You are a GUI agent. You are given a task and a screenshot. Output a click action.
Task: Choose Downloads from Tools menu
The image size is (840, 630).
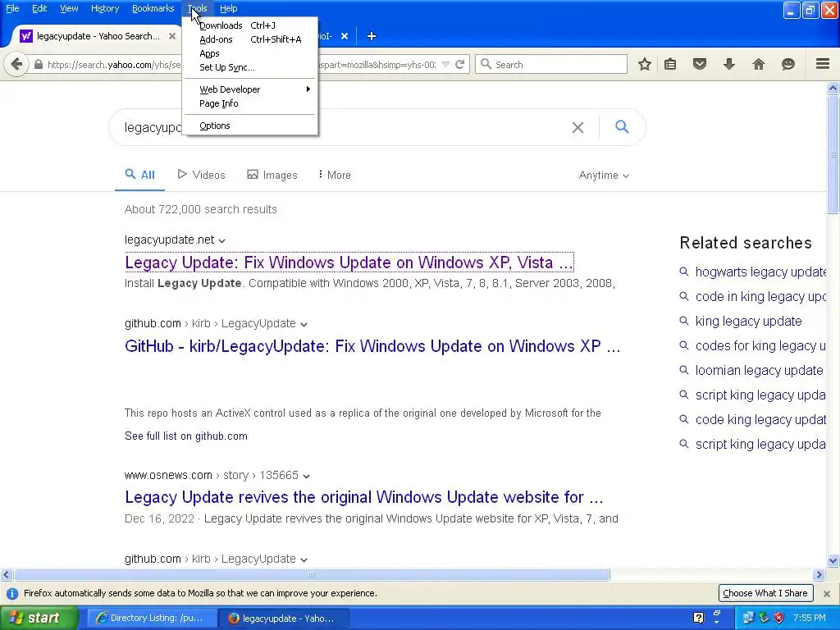pyautogui.click(x=249, y=25)
